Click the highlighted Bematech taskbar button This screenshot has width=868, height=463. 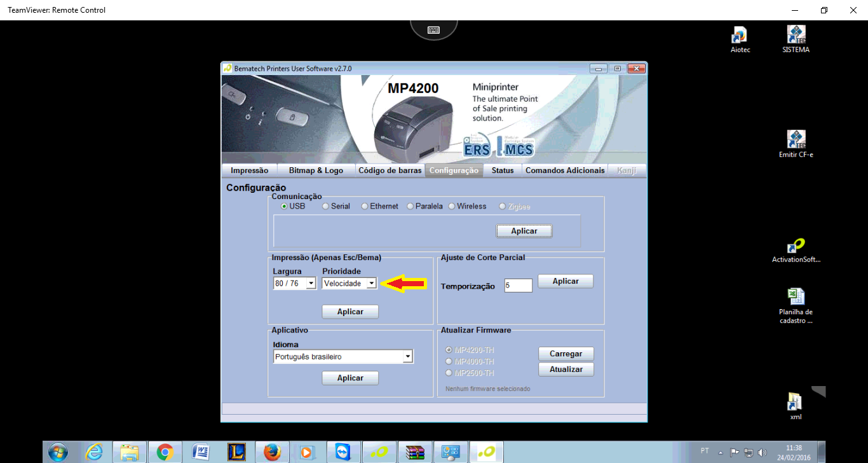[x=487, y=452]
